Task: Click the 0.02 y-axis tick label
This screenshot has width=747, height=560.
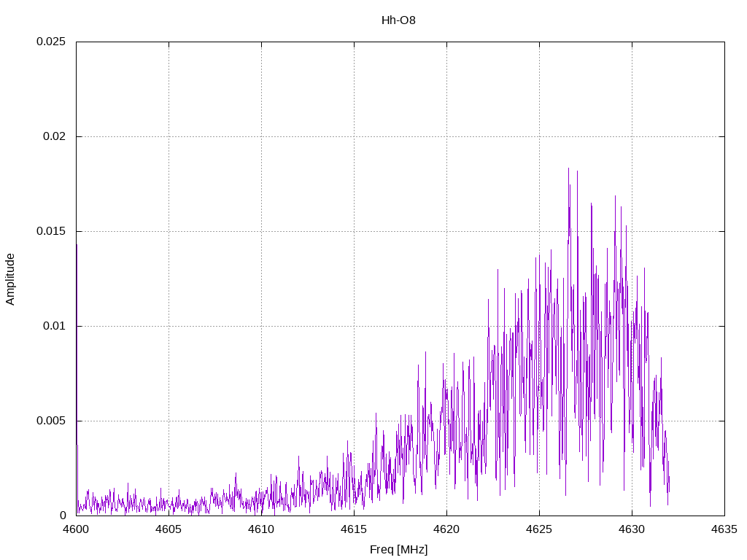Action: 54,136
